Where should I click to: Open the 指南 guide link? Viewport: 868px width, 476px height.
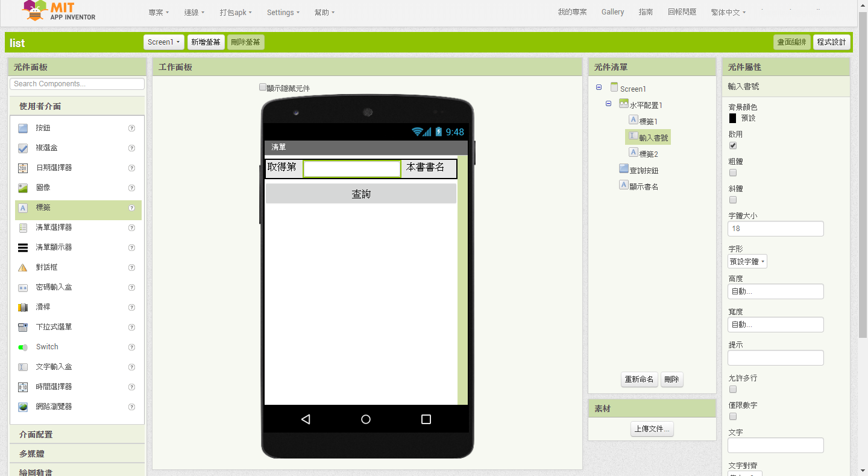pyautogui.click(x=646, y=12)
